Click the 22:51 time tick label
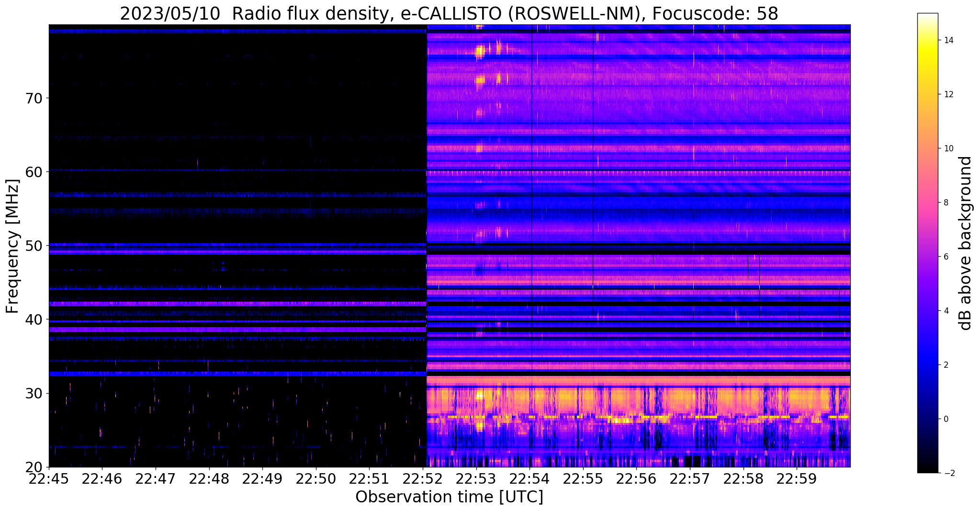Viewport: 980px width, 511px height. tap(369, 479)
